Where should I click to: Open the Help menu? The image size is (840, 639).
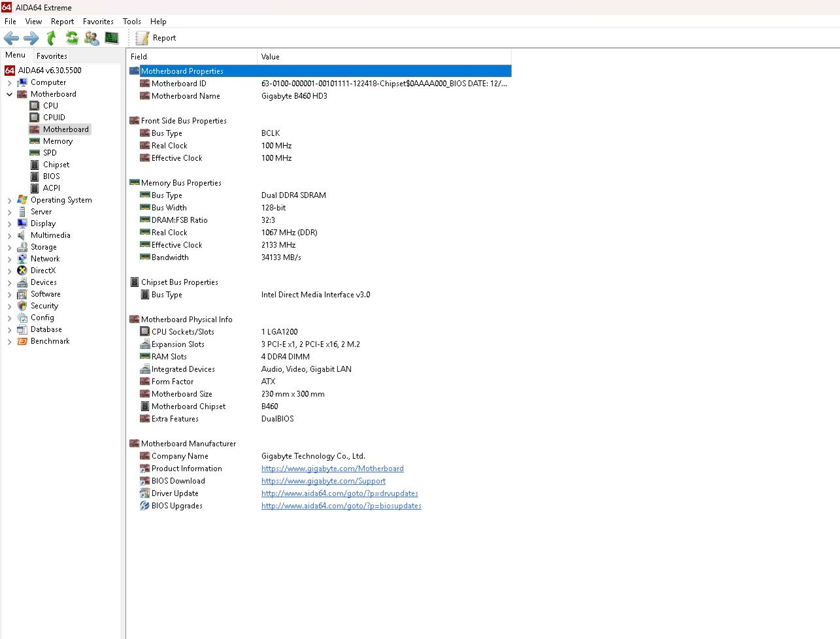point(158,22)
